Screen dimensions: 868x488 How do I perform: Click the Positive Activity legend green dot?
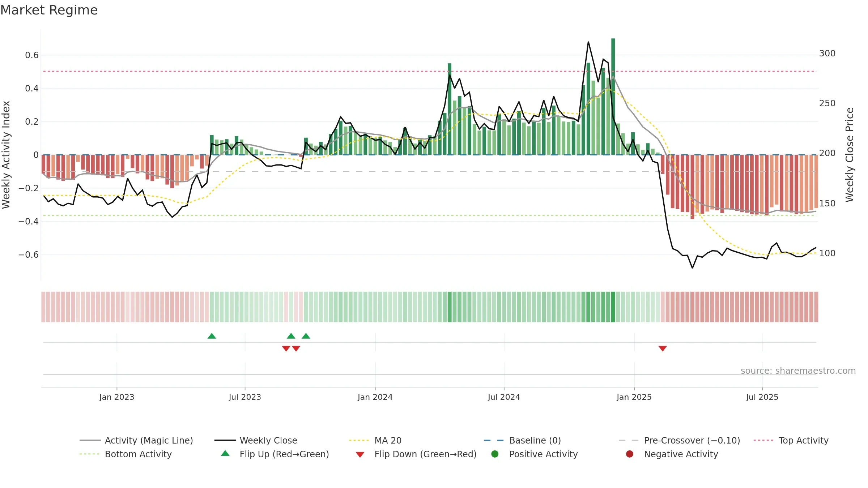click(495, 454)
